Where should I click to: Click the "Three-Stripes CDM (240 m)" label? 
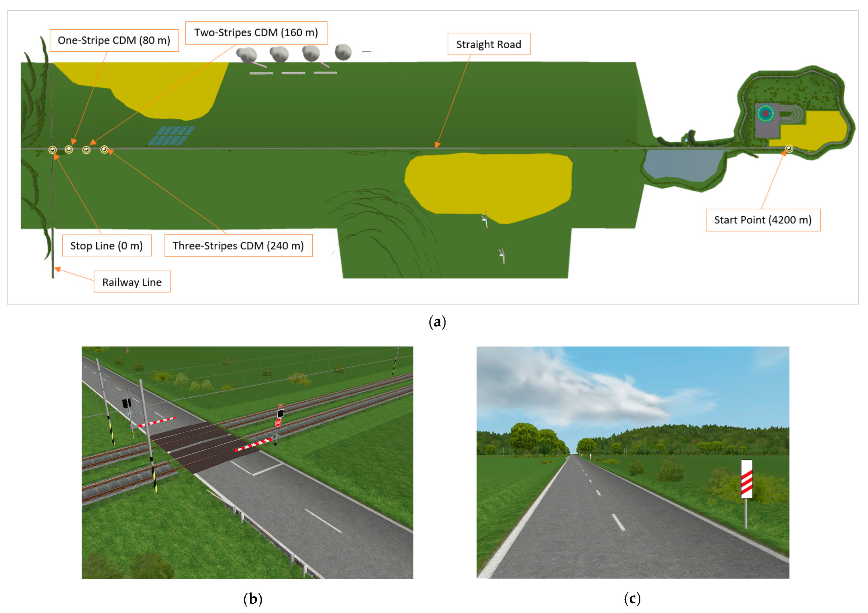[x=238, y=246]
